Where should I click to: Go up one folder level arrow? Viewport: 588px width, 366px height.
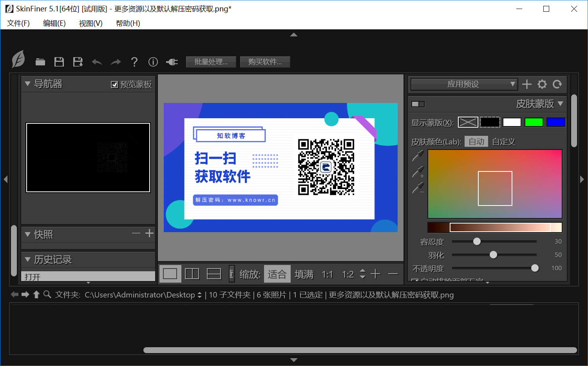[x=36, y=294]
